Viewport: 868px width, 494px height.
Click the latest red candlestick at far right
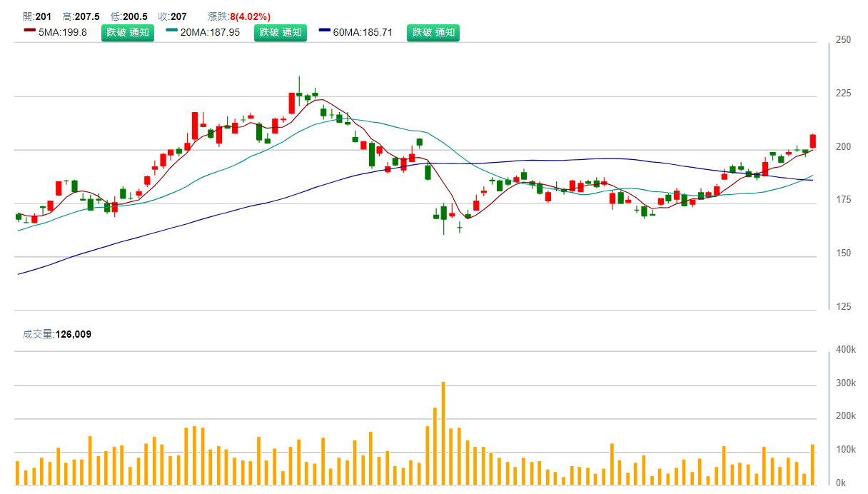[812, 141]
